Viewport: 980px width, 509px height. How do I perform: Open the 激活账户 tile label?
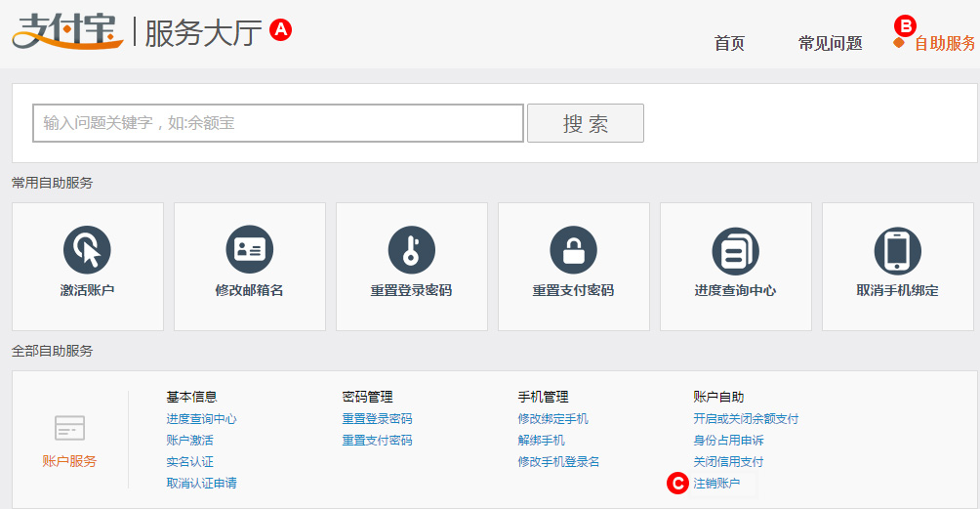[87, 290]
